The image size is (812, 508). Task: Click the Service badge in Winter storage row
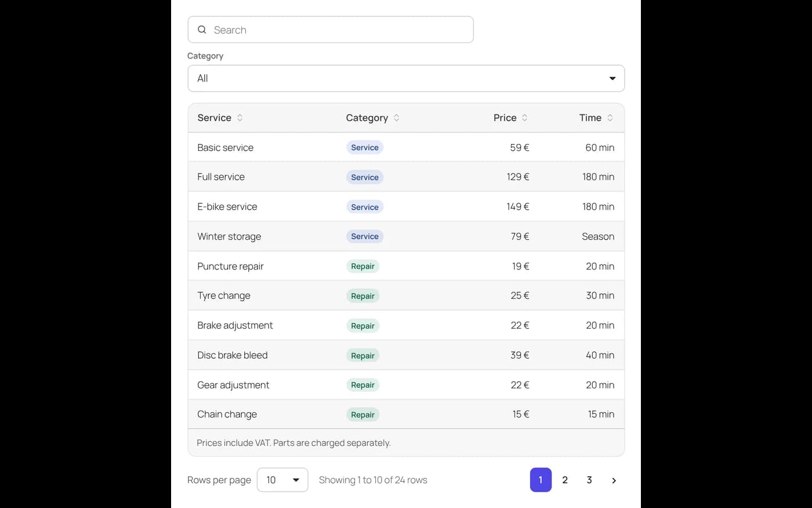pyautogui.click(x=365, y=236)
